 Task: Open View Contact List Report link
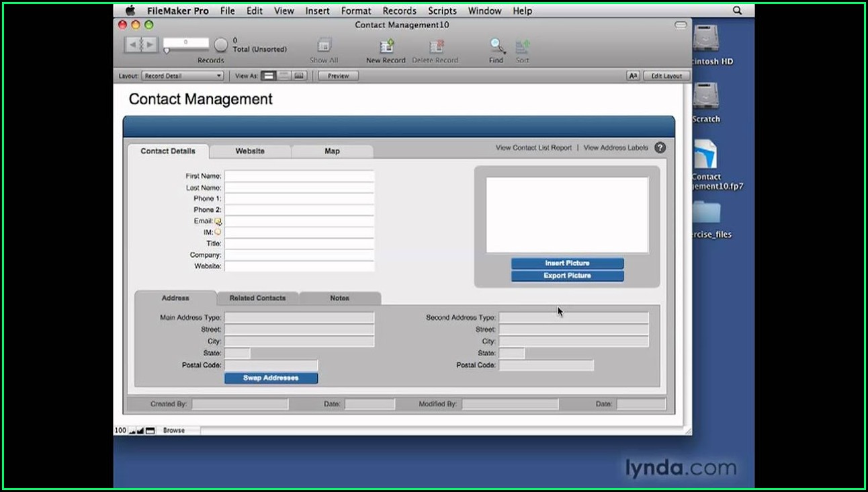coord(533,148)
